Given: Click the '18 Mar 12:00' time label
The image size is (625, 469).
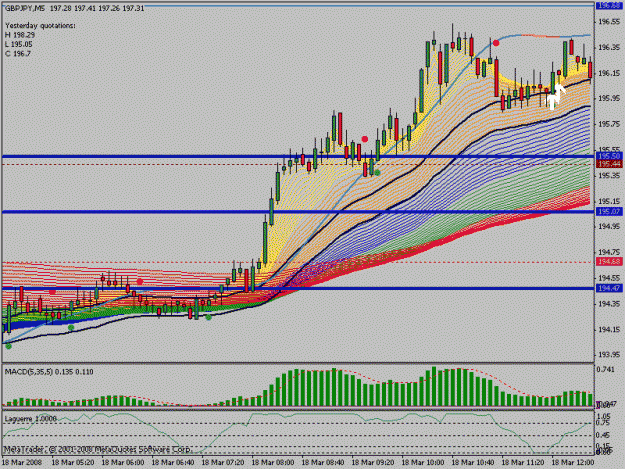Looking at the screenshot, I should [x=573, y=462].
